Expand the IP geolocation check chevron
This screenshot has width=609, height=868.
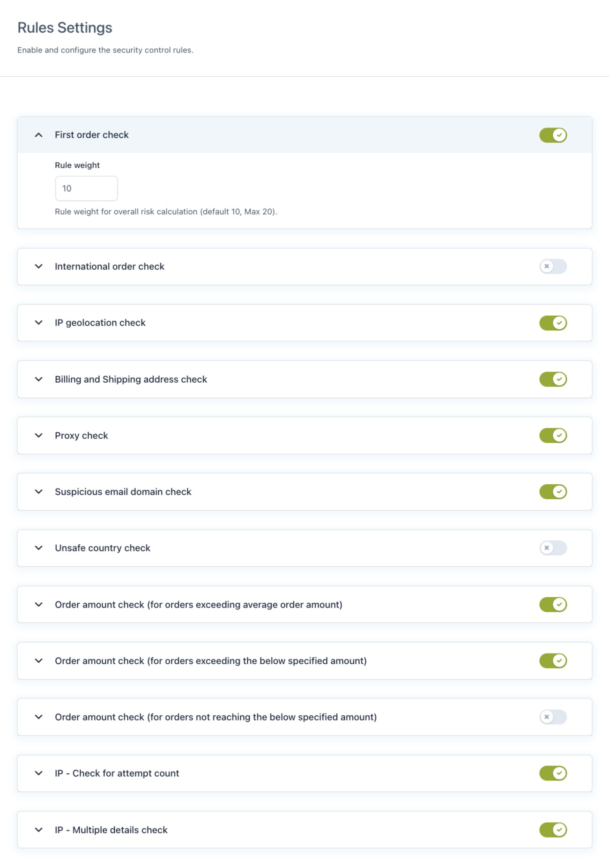pos(39,323)
